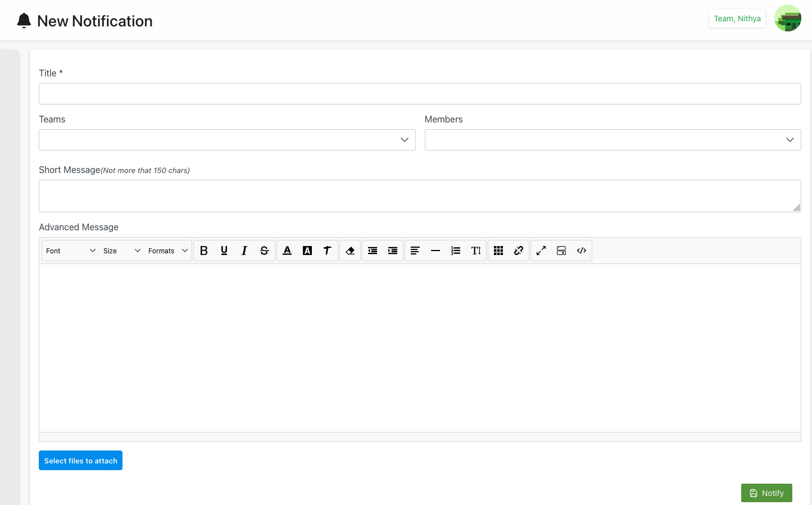The height and width of the screenshot is (505, 812).
Task: Expand editor to full screen
Action: pos(541,251)
